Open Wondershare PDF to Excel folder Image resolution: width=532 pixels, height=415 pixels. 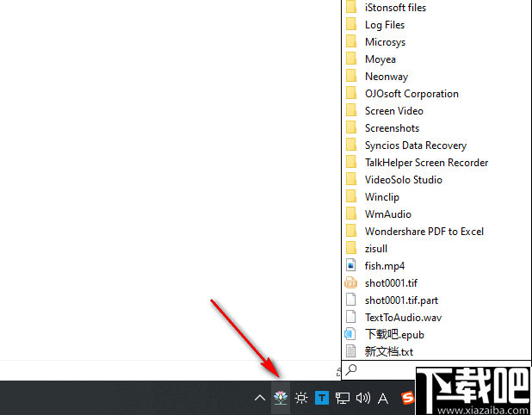[424, 232]
